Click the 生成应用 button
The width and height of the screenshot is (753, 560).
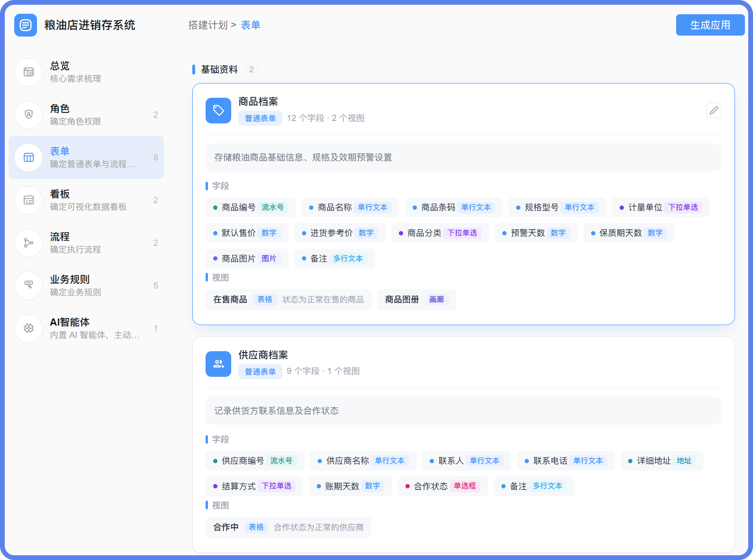tap(710, 25)
